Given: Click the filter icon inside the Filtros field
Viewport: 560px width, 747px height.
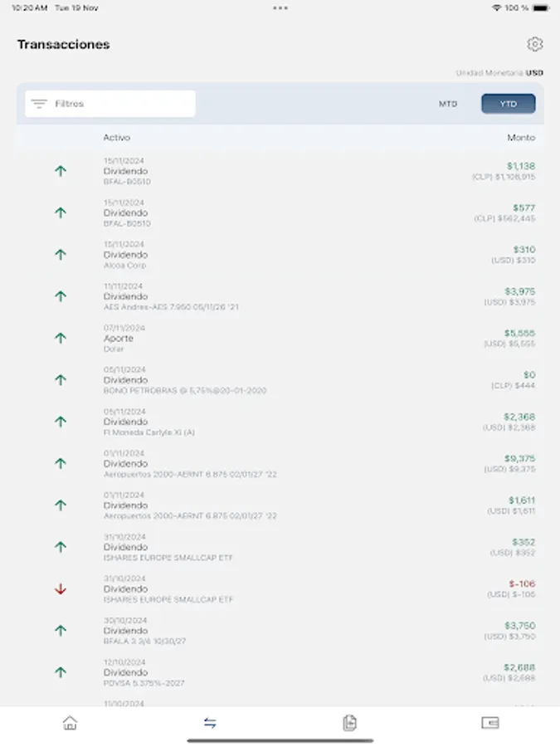Looking at the screenshot, I should [x=37, y=103].
